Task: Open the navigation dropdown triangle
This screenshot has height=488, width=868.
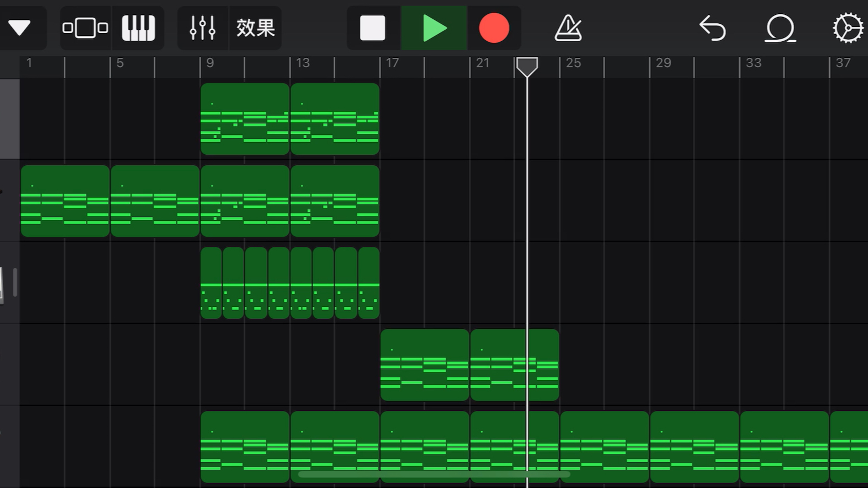Action: [19, 28]
